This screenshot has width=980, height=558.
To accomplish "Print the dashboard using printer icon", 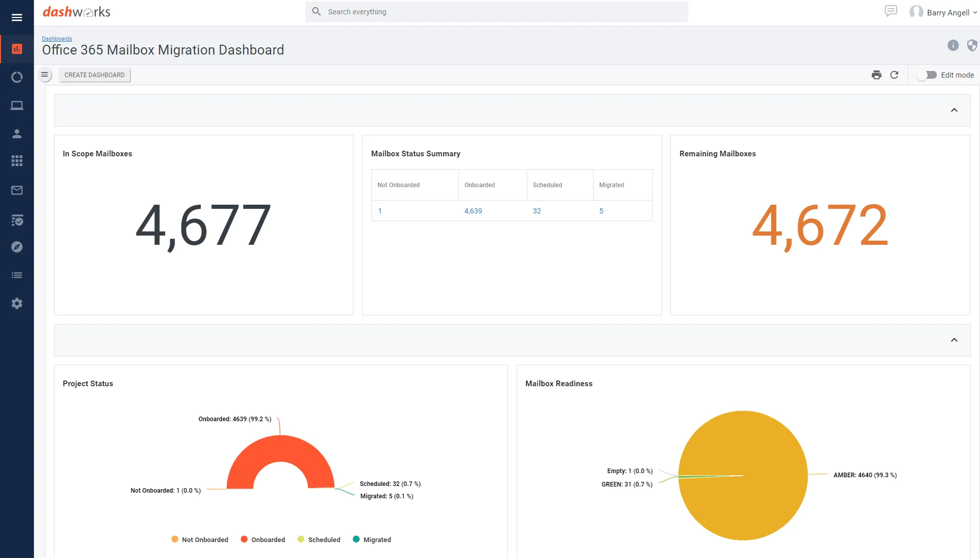I will 877,75.
